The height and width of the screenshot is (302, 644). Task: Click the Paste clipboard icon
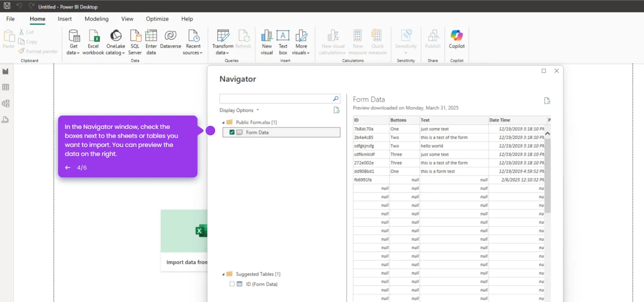click(x=9, y=36)
